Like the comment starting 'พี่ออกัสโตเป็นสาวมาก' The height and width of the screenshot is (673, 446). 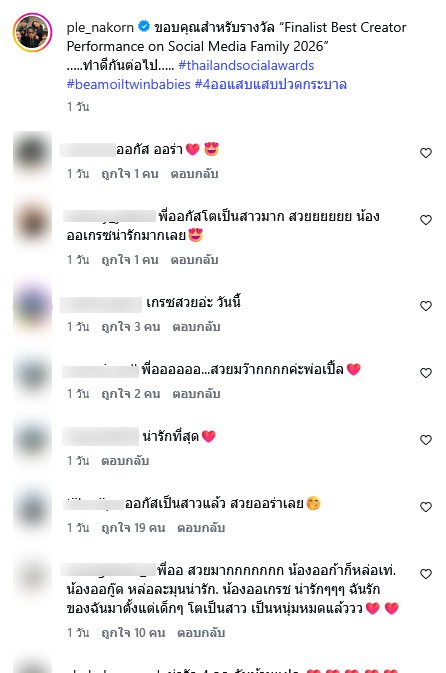425,220
